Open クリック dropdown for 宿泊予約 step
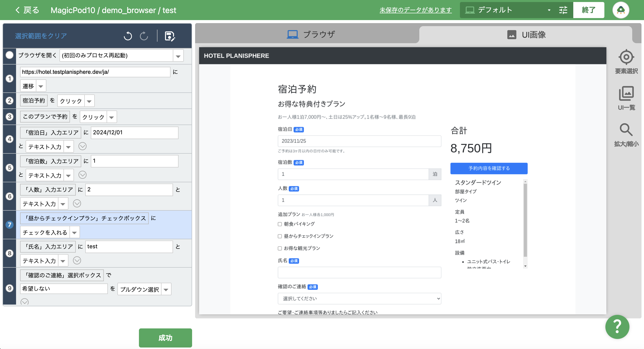 (89, 101)
